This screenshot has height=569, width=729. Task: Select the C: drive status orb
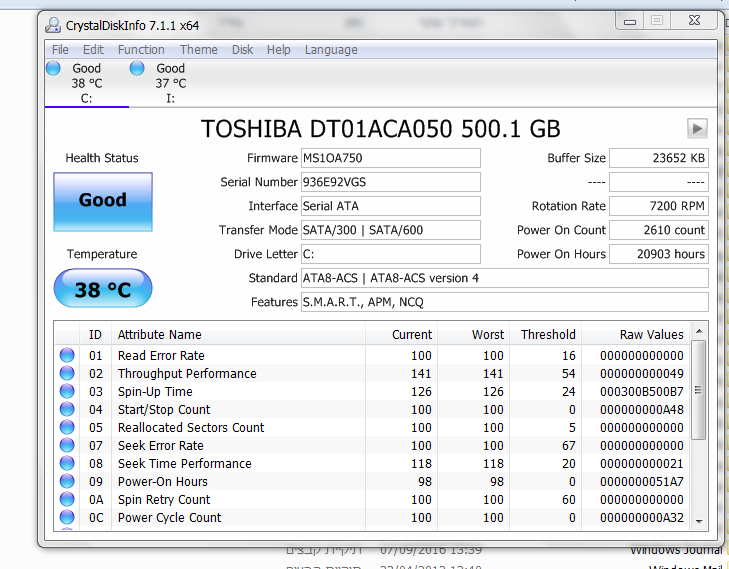pyautogui.click(x=53, y=69)
